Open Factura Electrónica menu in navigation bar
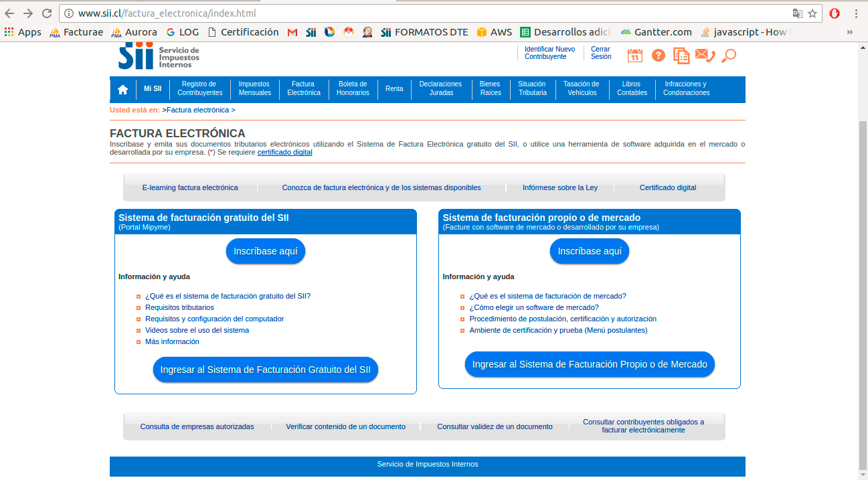868x480 pixels. coord(304,89)
